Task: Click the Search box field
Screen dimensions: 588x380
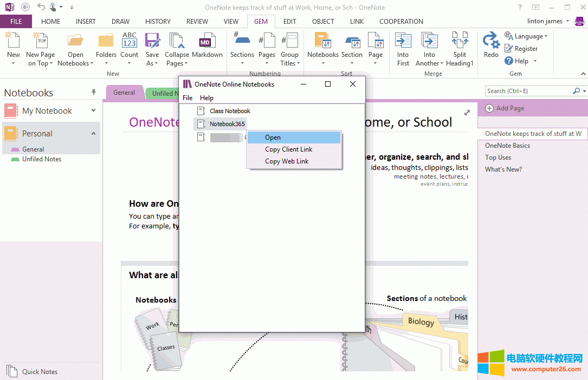Action: 528,91
